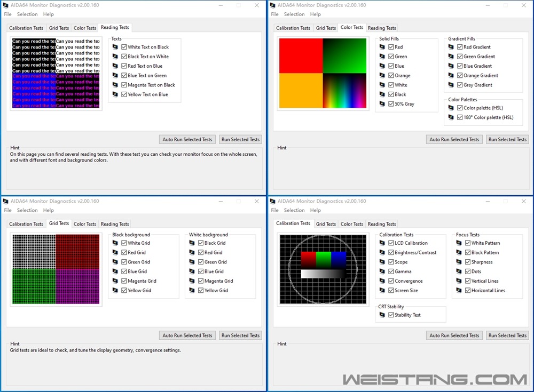
Task: Click Run Selected Tests in Calibration Tests window
Action: point(507,335)
